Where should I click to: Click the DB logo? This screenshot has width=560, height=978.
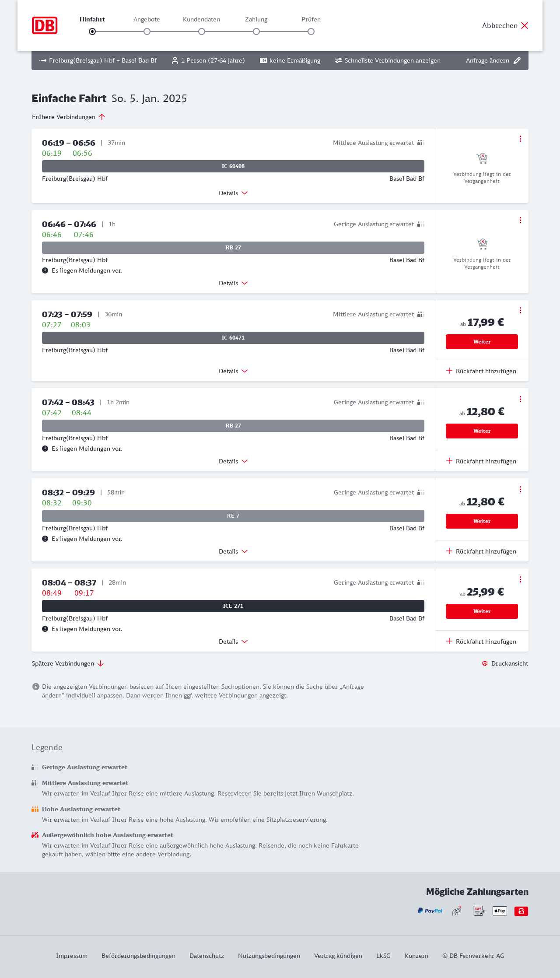tap(45, 25)
